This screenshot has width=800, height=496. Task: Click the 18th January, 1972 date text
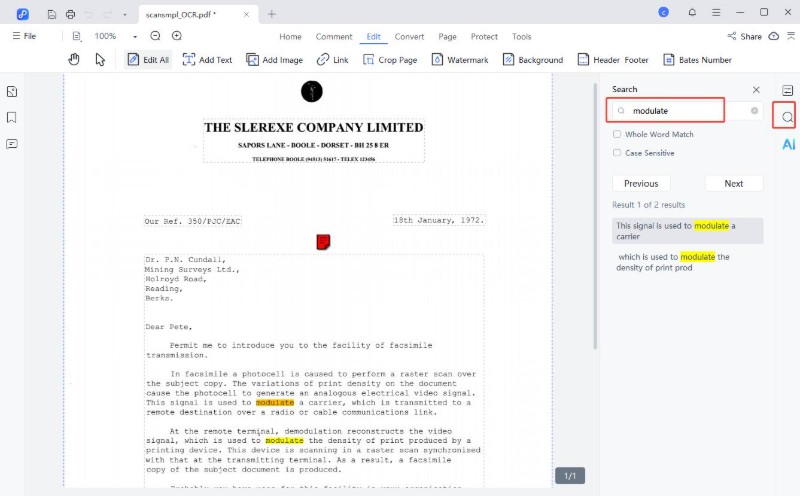pyautogui.click(x=438, y=220)
